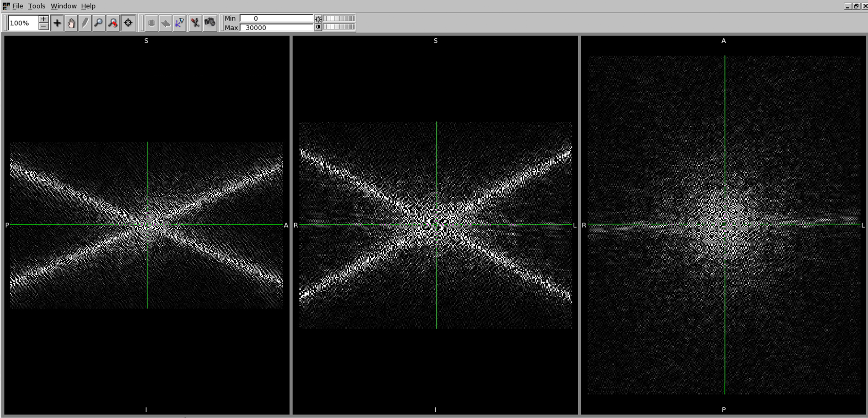Decrease zoom with the minus stepper

43,27
